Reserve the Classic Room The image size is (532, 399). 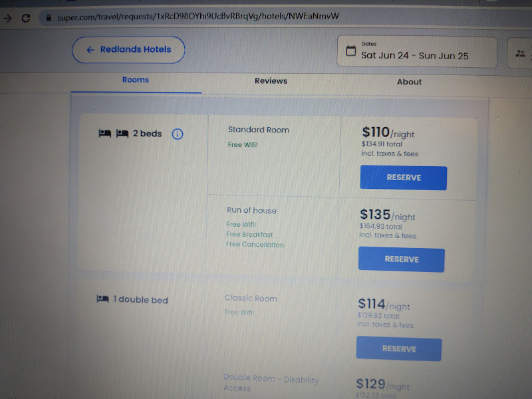pyautogui.click(x=399, y=348)
